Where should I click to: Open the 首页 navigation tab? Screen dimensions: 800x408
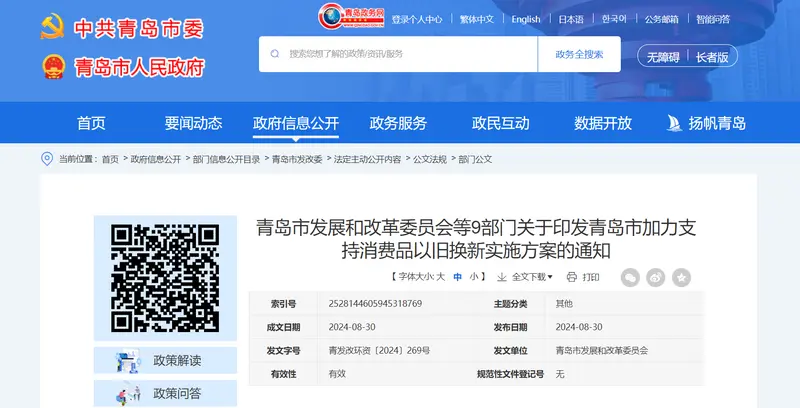(91, 123)
